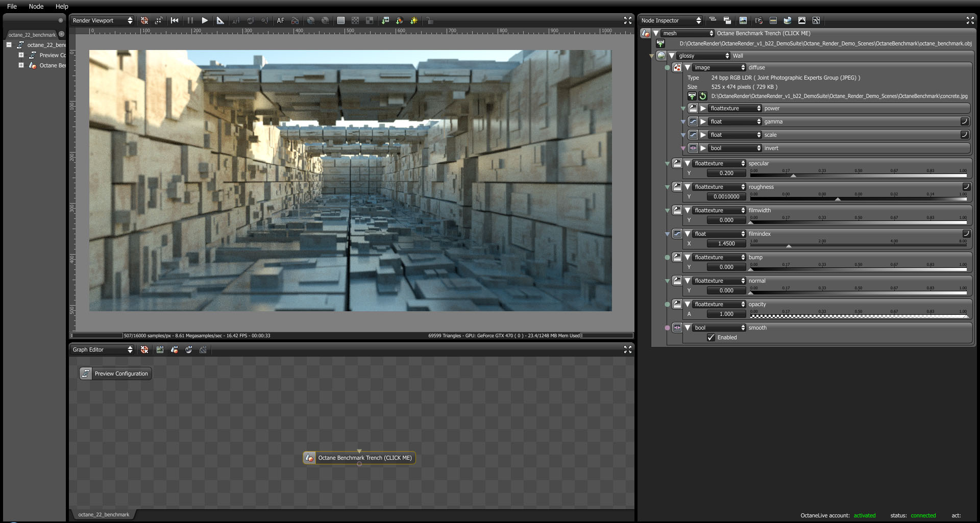Image resolution: width=980 pixels, height=523 pixels.
Task: Open the glossy material type dropdown
Action: pos(703,56)
